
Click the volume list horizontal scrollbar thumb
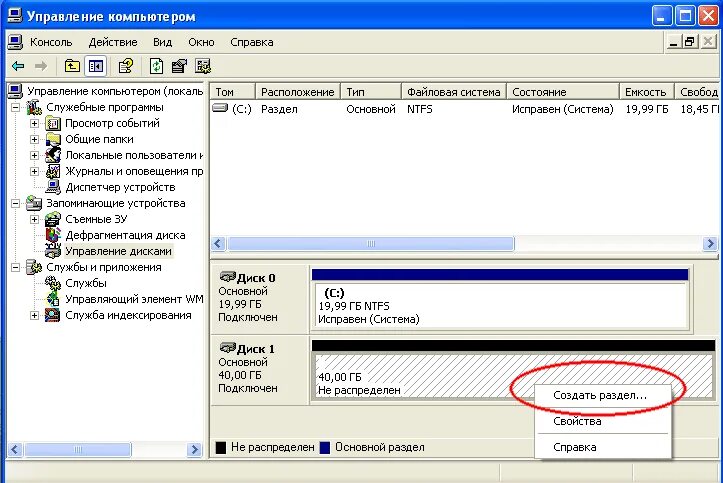[371, 243]
